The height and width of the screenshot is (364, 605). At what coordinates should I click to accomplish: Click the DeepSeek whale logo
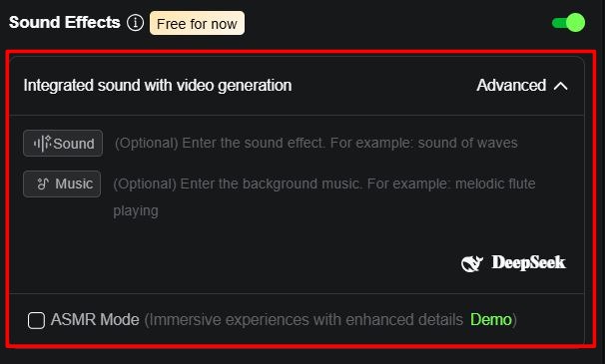point(472,263)
